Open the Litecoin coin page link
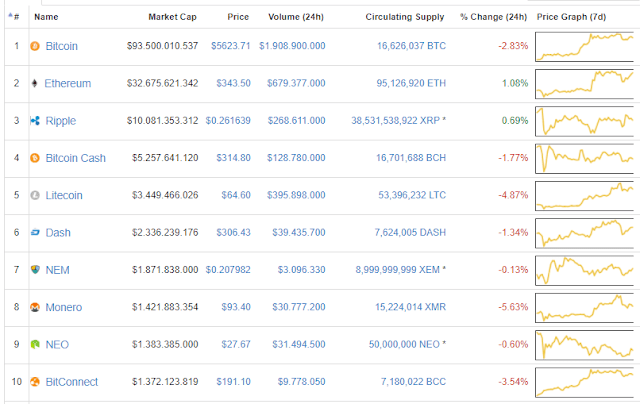 64,195
